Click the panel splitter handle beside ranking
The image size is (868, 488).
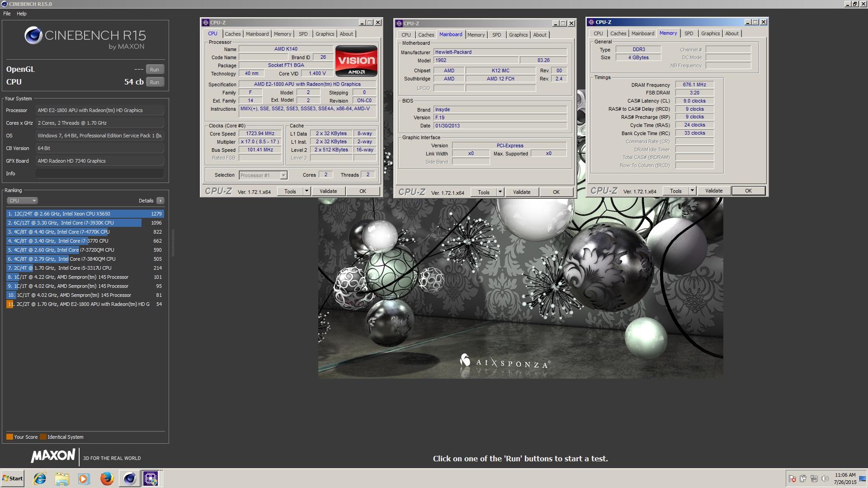point(173,243)
